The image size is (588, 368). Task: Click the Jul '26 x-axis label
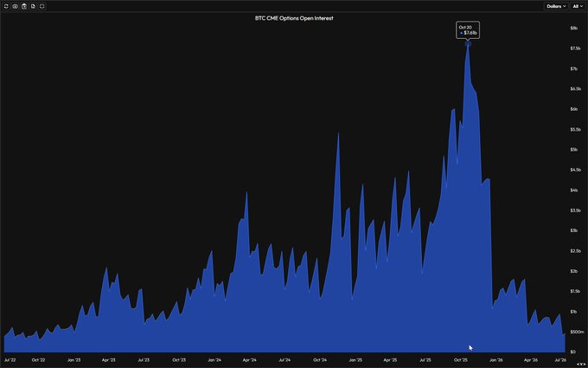click(560, 360)
